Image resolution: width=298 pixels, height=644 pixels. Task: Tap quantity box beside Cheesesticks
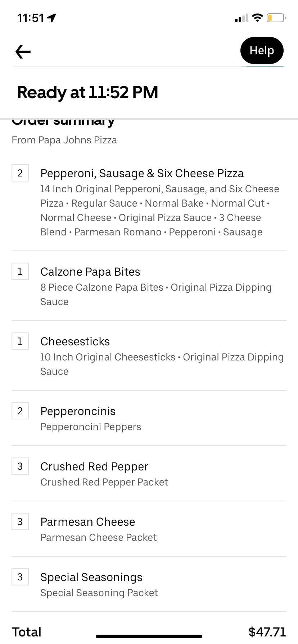[20, 341]
